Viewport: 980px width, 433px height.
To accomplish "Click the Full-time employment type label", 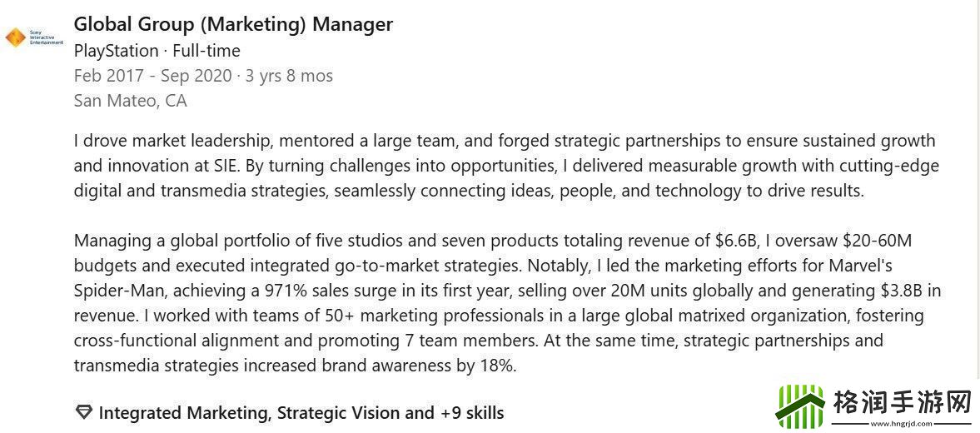I will [x=206, y=51].
